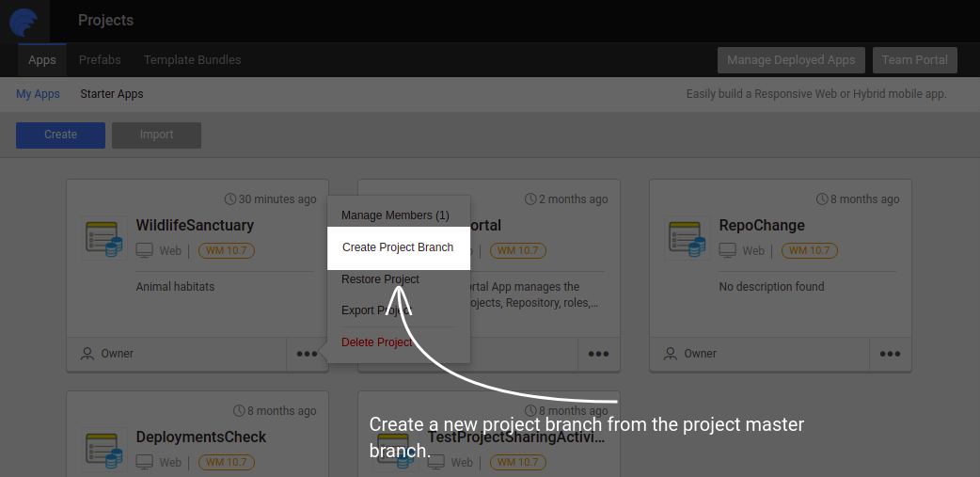Click the WaveMaker logo icon
The width and height of the screenshot is (980, 477).
coord(24,21)
